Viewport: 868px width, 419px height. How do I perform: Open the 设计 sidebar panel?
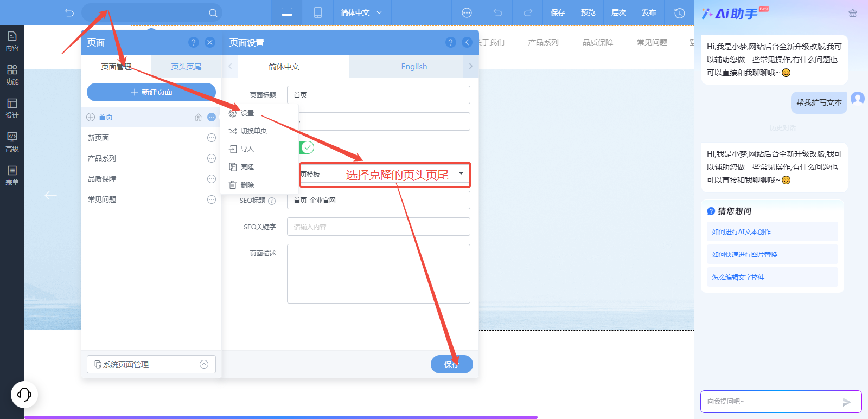[12, 108]
